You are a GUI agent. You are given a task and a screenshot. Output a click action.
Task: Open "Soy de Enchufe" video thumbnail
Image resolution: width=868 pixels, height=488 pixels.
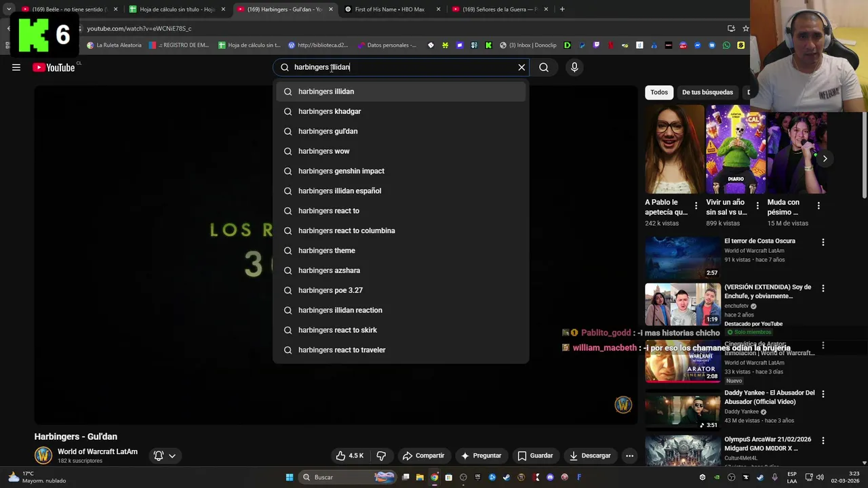tap(682, 304)
